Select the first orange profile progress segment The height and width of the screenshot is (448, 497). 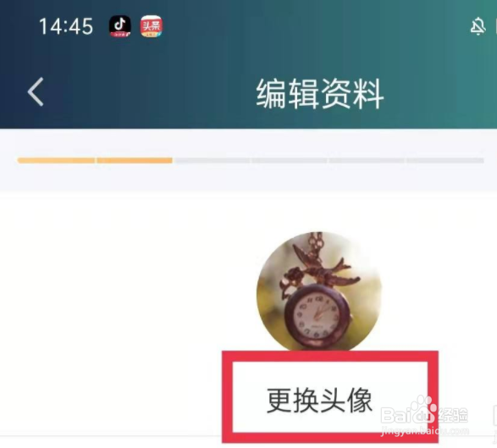tap(56, 160)
